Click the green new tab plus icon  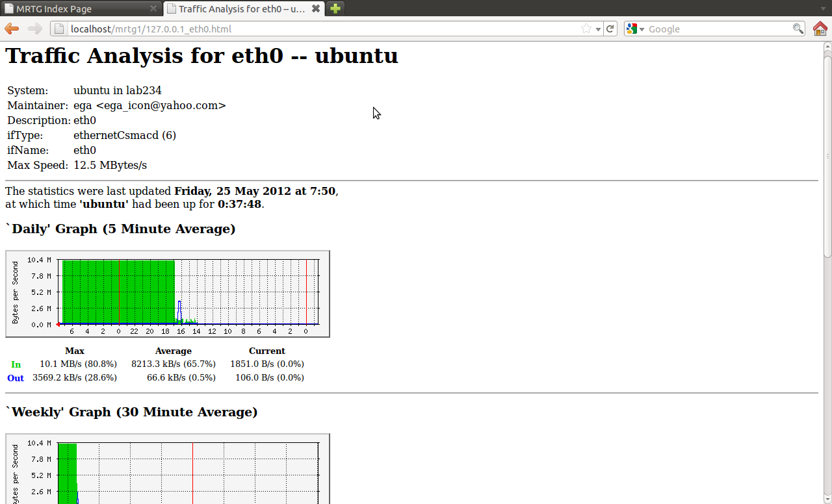coord(334,8)
